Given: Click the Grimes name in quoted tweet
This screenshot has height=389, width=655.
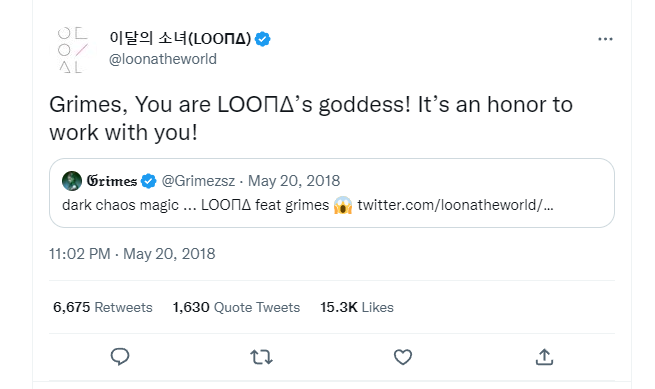Looking at the screenshot, I should coord(112,181).
